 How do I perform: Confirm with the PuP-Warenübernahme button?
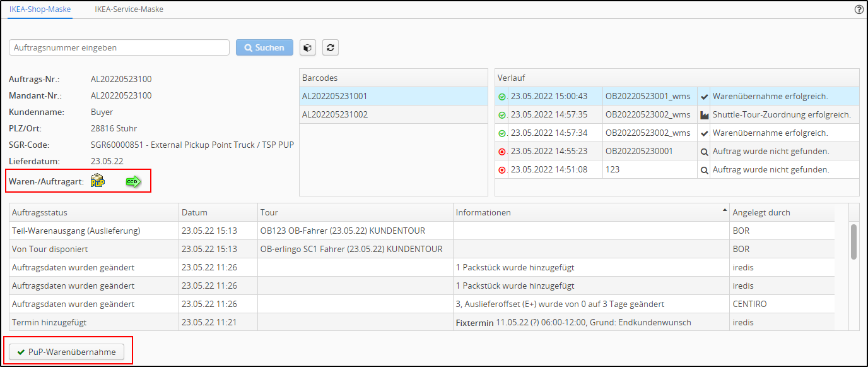pyautogui.click(x=67, y=352)
